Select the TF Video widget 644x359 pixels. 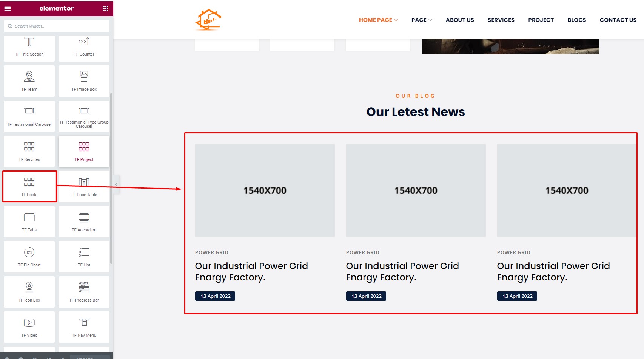[x=29, y=327]
